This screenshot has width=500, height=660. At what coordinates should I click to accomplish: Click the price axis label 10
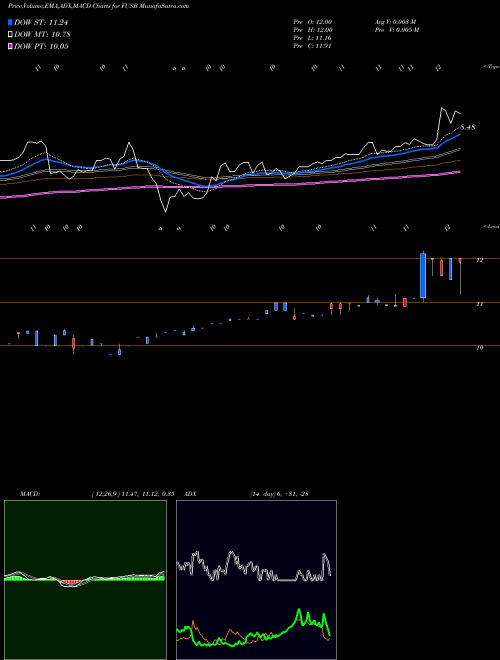(x=479, y=348)
